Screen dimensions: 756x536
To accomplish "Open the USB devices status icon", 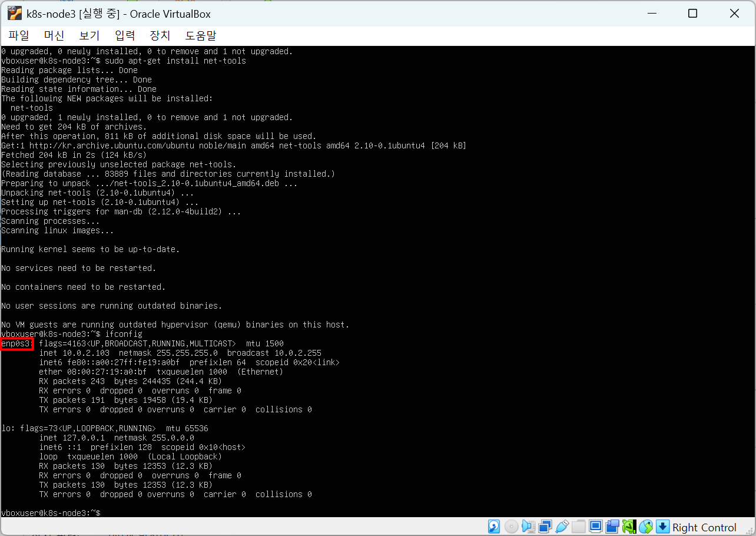I will (562, 526).
